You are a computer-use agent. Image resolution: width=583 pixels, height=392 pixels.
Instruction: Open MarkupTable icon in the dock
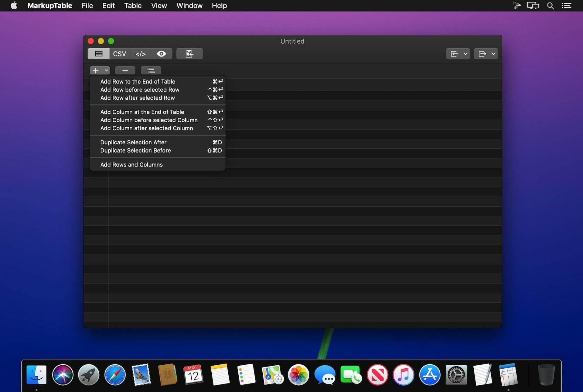point(508,375)
